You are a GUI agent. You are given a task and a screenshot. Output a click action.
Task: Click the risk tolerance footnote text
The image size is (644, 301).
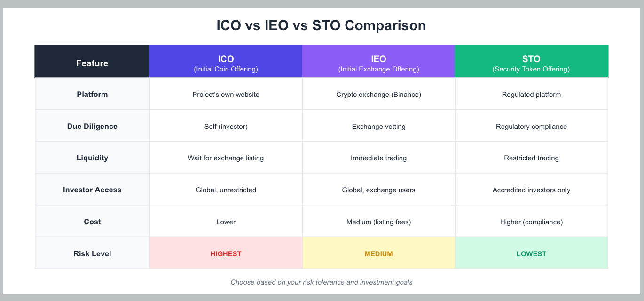[321, 283]
